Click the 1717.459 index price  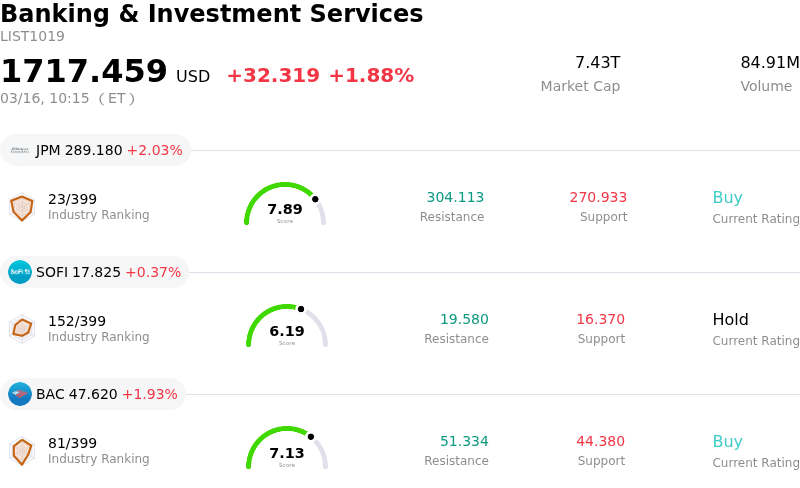click(x=84, y=72)
